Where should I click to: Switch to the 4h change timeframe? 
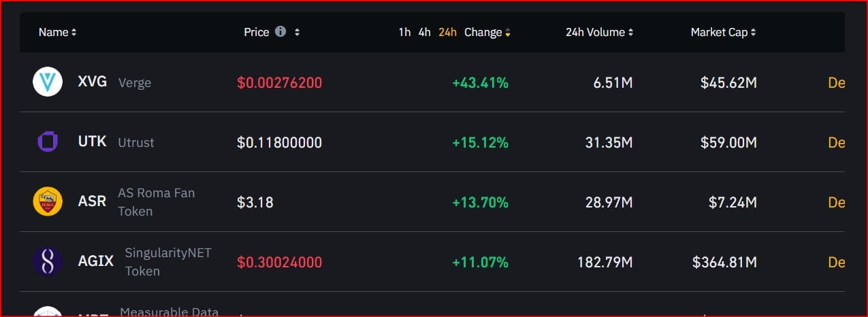(x=424, y=32)
